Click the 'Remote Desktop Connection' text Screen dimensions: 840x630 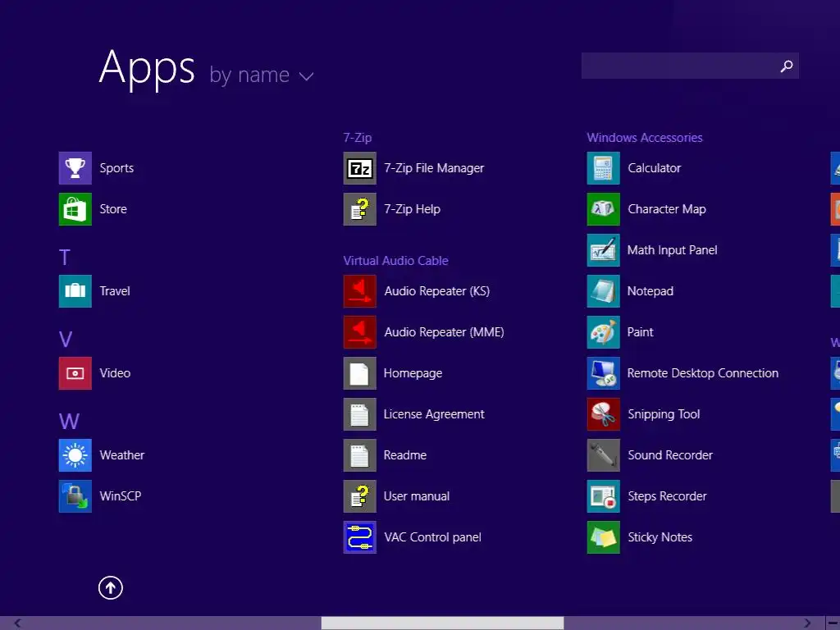pyautogui.click(x=702, y=373)
